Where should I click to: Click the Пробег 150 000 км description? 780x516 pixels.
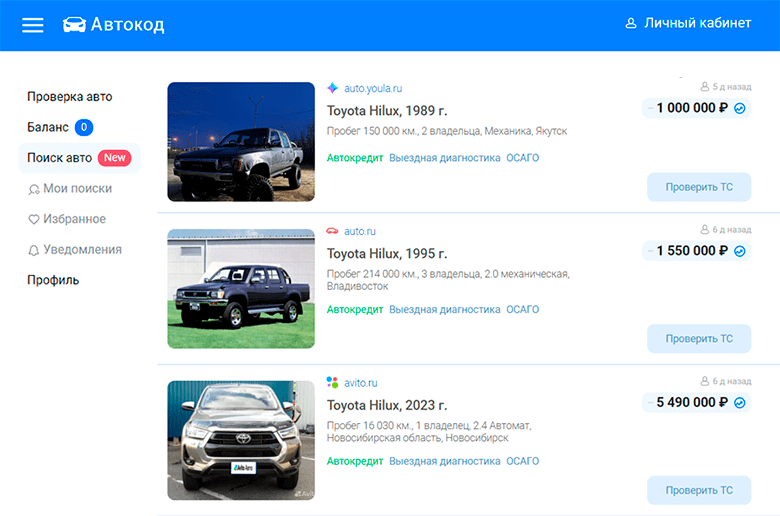[x=447, y=131]
